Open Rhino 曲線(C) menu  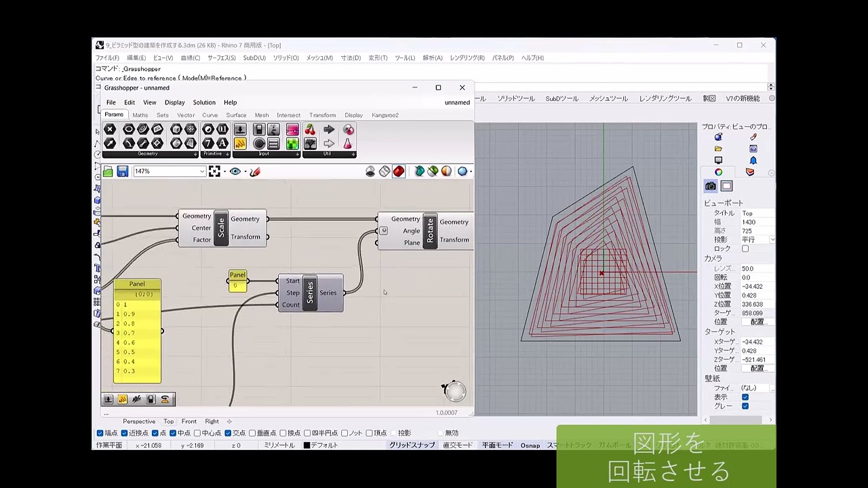(x=191, y=58)
